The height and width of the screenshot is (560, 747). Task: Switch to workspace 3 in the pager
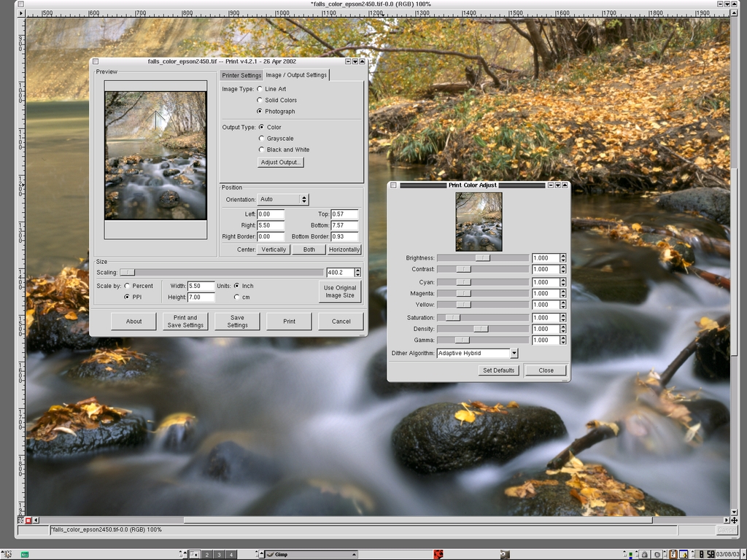[218, 554]
